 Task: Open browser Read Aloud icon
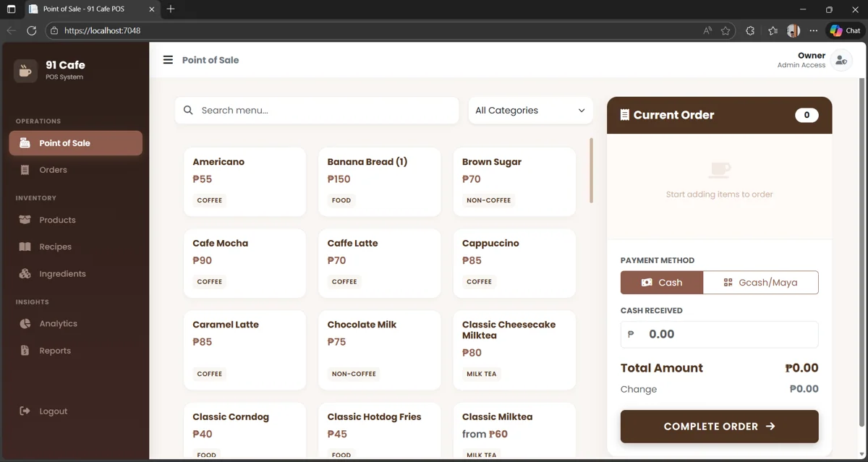707,30
